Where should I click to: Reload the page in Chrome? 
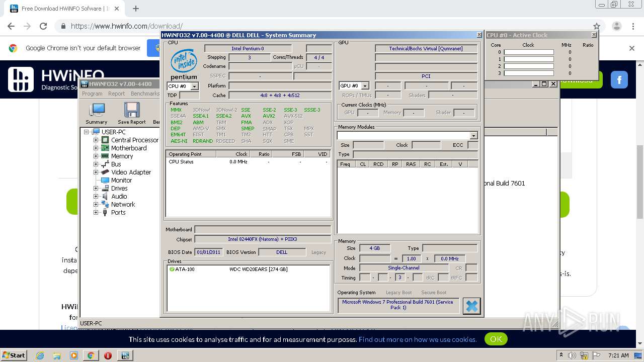pos(43,26)
